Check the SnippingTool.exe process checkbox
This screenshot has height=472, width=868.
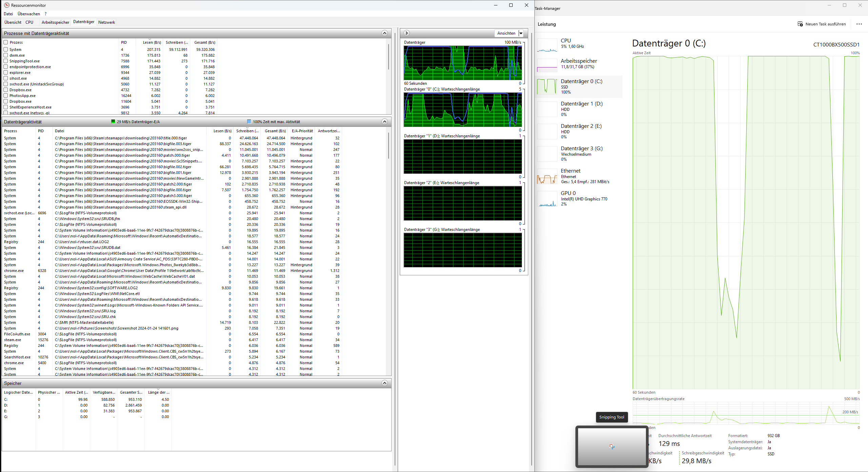[x=6, y=61]
